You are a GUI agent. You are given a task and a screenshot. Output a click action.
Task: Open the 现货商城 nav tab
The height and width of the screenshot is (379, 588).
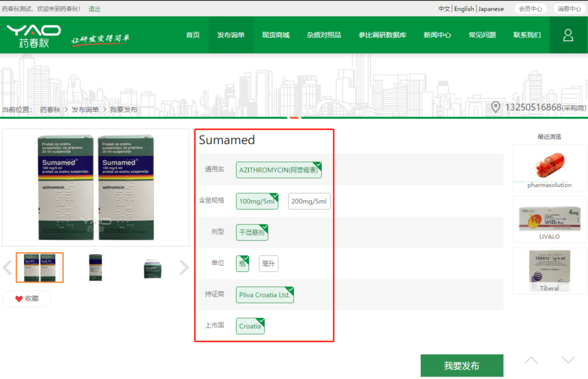click(276, 35)
